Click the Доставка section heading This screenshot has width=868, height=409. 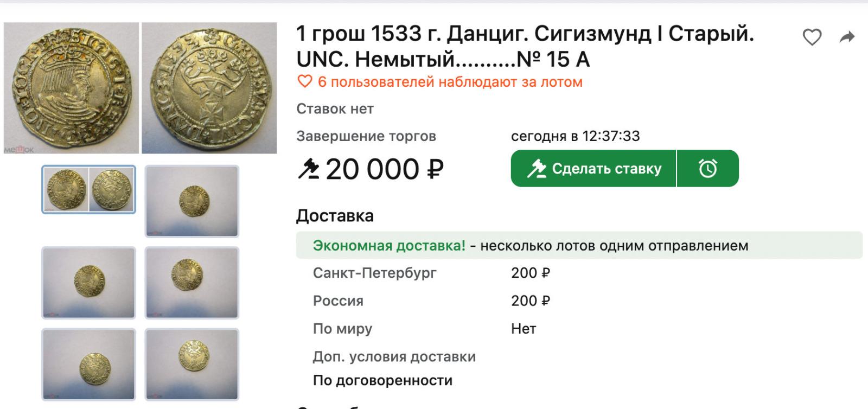pos(335,216)
